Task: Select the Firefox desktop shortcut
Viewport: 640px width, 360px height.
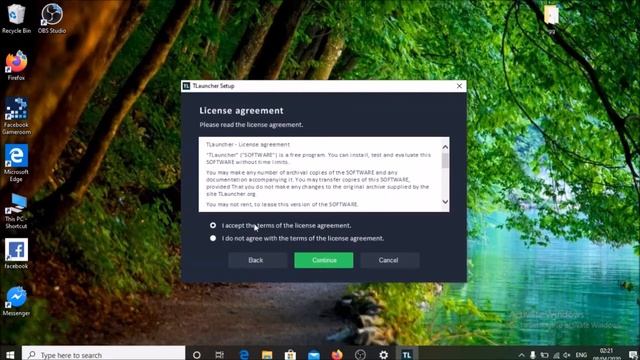Action: [16, 65]
